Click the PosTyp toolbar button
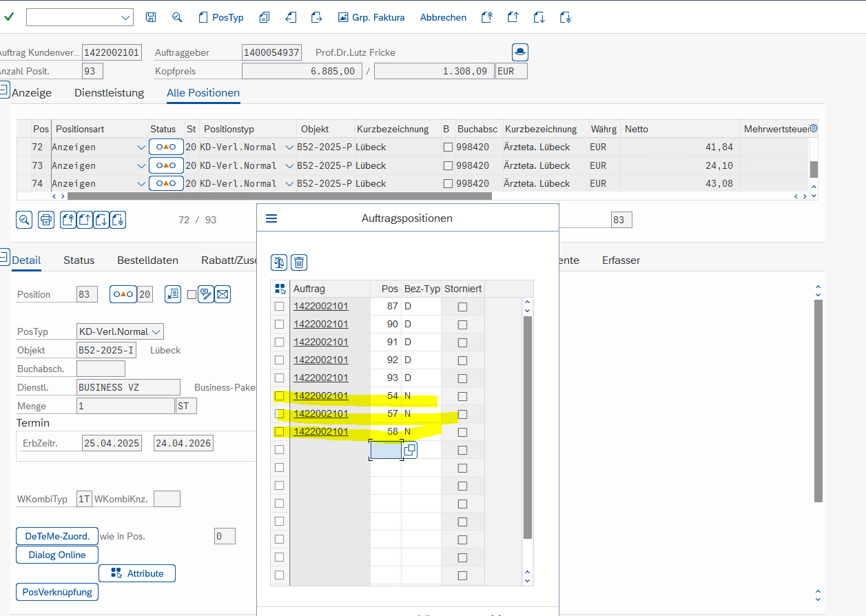Screen dimensions: 866x616 pyautogui.click(x=221, y=17)
